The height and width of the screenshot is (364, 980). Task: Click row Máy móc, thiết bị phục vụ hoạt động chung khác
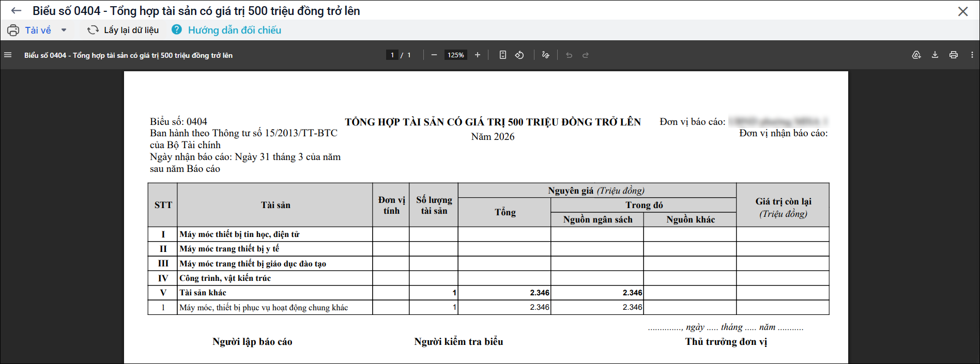tap(488, 307)
